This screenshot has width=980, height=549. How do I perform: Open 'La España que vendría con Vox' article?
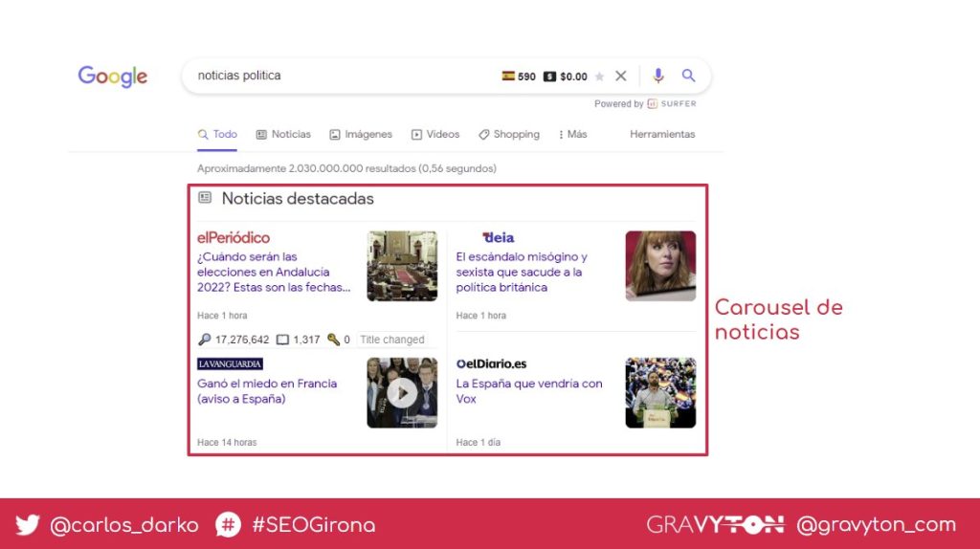[x=528, y=391]
